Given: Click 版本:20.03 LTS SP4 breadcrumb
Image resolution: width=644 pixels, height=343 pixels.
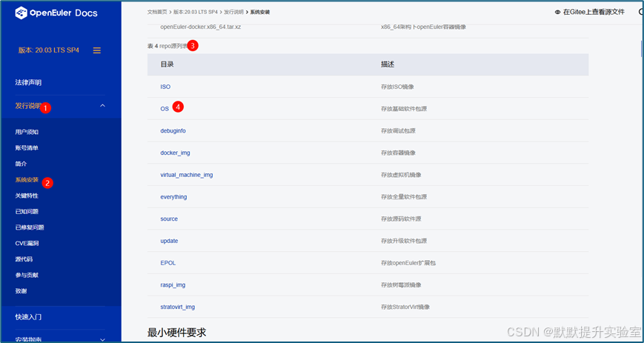Looking at the screenshot, I should [196, 13].
